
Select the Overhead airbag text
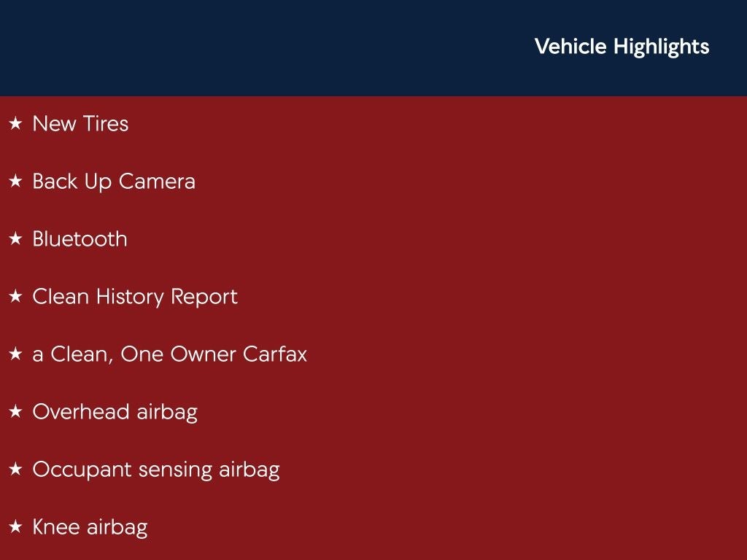[x=115, y=412]
